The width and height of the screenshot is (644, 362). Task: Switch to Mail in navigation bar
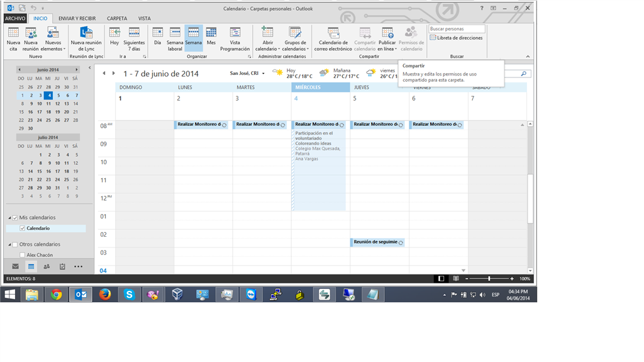(x=16, y=266)
